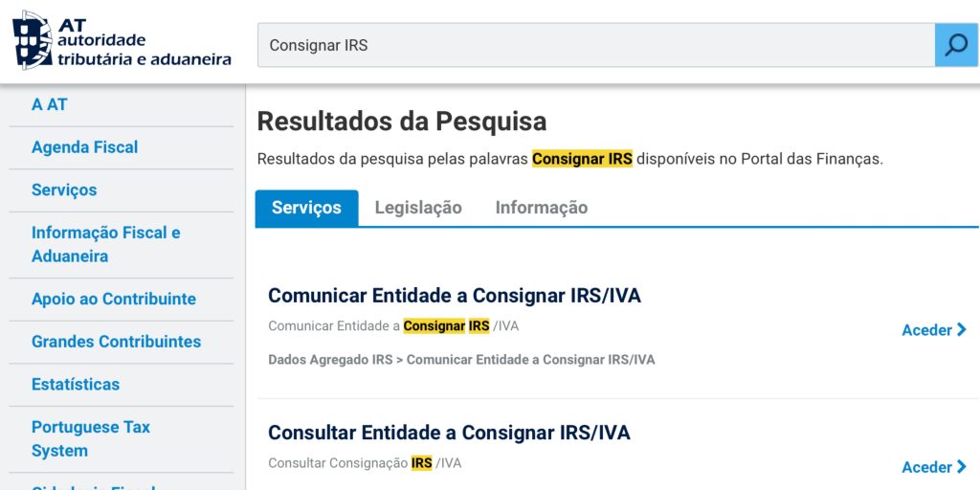The image size is (980, 490).
Task: Click the AT autoridade tributária logo
Action: click(122, 40)
